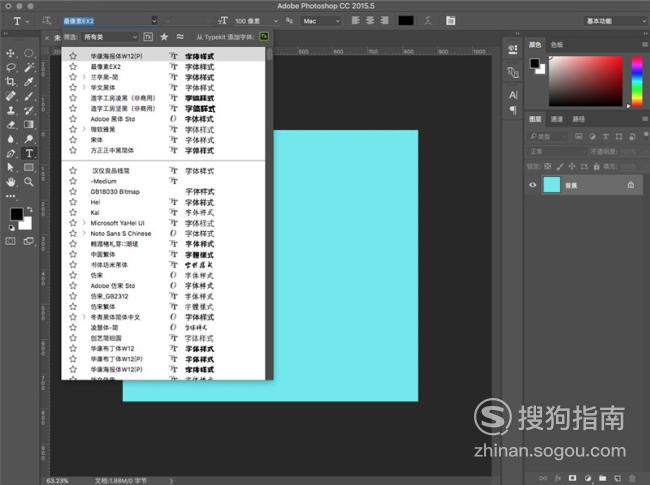
Task: Select the Dodge tool
Action: (29, 139)
